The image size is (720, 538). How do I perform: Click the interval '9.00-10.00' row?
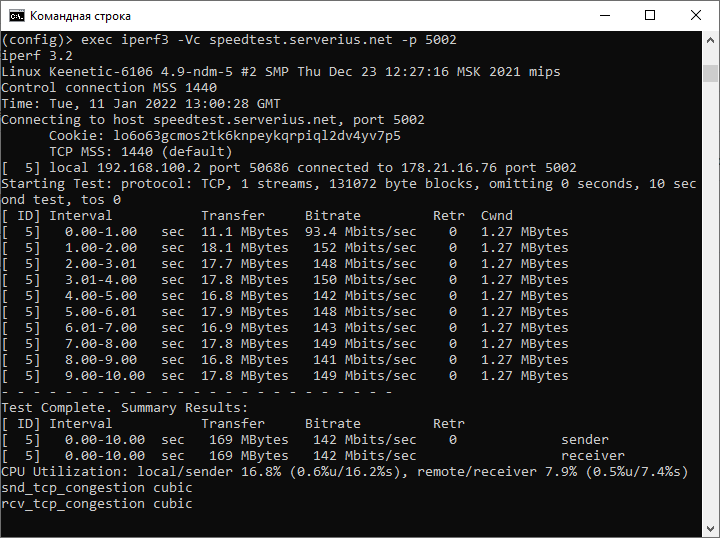(285, 376)
